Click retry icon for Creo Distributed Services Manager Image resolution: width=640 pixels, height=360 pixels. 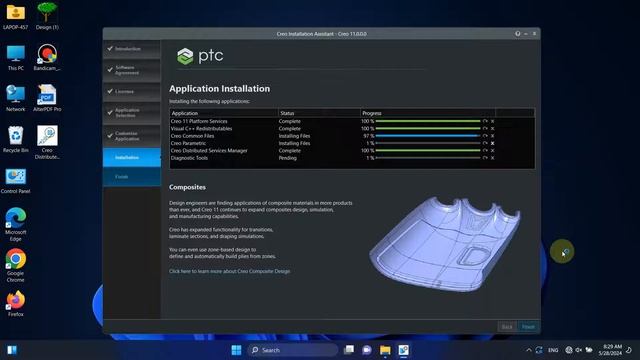click(x=485, y=151)
